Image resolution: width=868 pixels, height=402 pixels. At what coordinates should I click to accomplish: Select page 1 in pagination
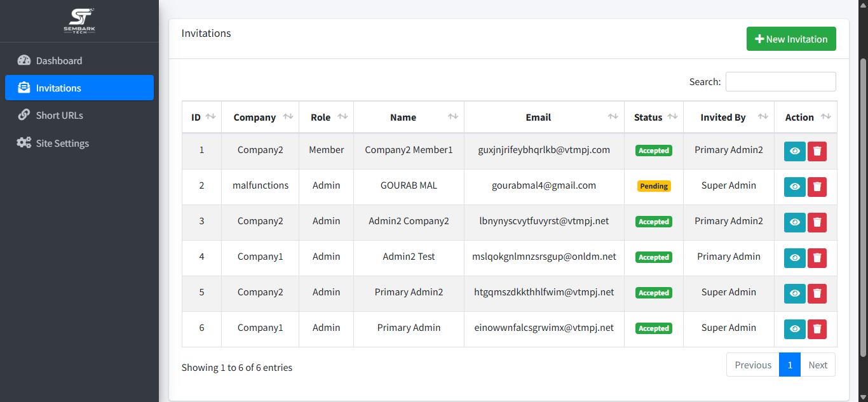click(x=790, y=365)
